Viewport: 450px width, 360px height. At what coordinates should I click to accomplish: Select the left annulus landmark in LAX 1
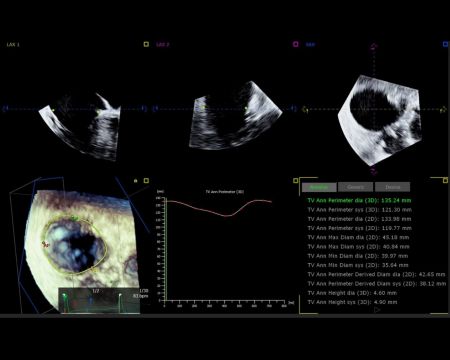click(53, 109)
